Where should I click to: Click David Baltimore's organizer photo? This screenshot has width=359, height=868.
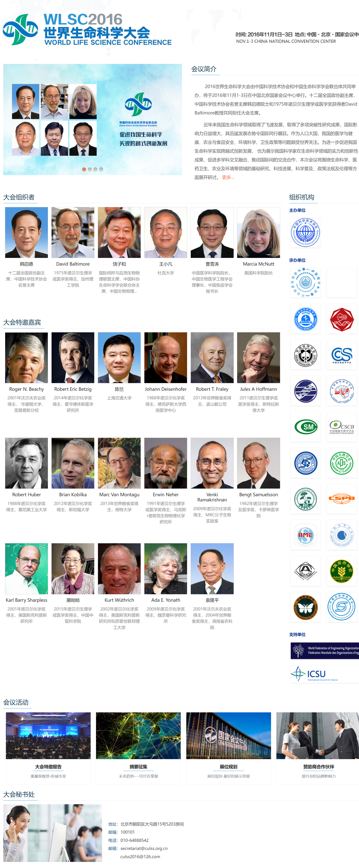pyautogui.click(x=73, y=232)
